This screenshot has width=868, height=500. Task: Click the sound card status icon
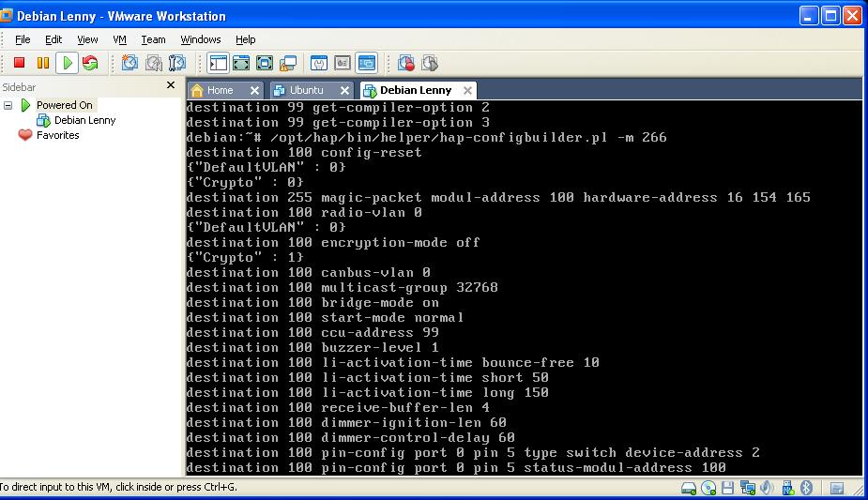767,488
